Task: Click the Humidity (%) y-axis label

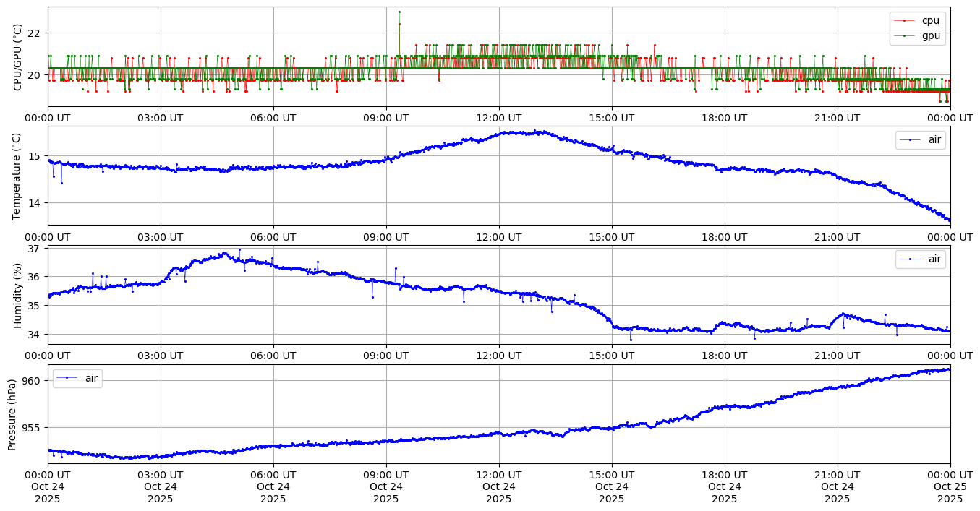Action: (x=18, y=295)
